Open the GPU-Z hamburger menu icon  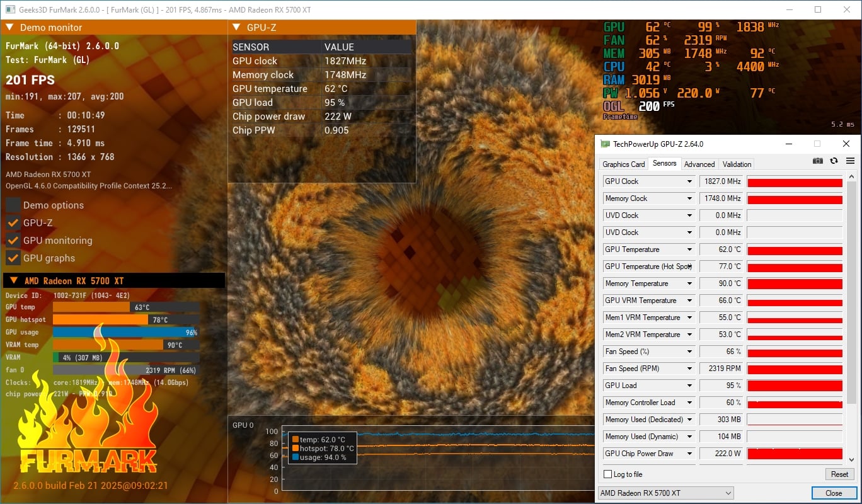tap(850, 161)
